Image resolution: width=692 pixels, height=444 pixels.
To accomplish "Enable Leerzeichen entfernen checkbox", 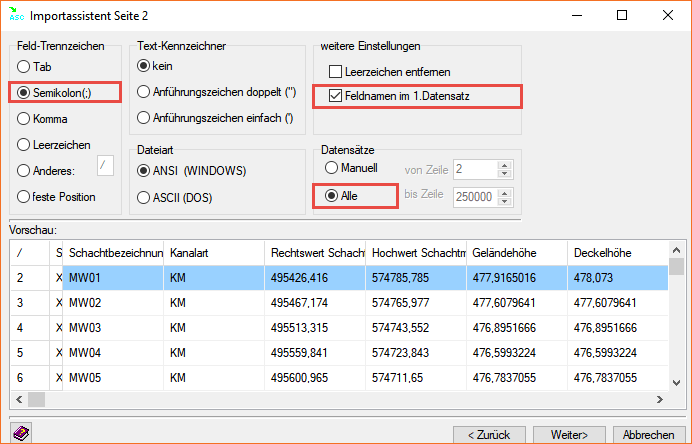I will (336, 72).
